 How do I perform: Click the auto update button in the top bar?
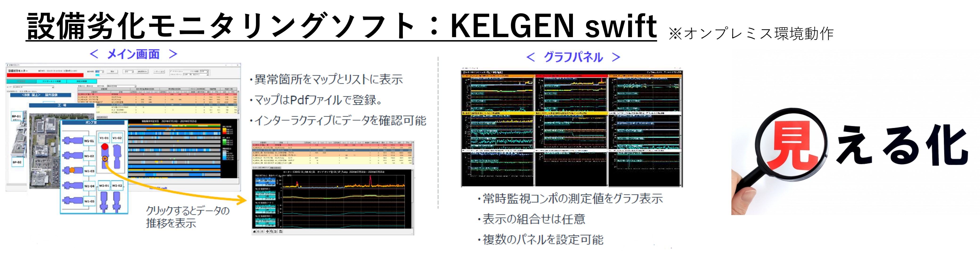coord(142,72)
